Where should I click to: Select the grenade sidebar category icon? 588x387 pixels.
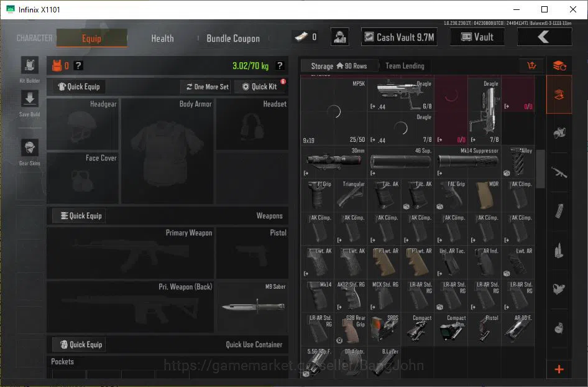pos(559,328)
